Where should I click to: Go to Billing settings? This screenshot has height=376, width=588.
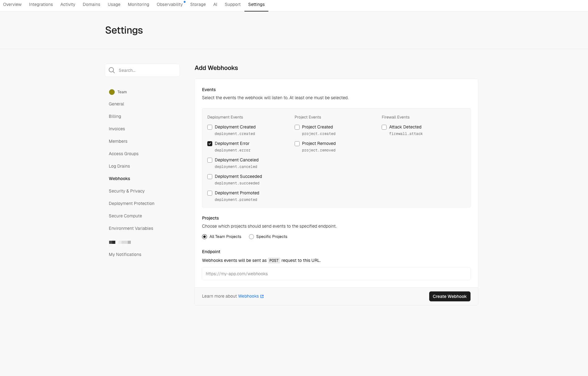[115, 116]
